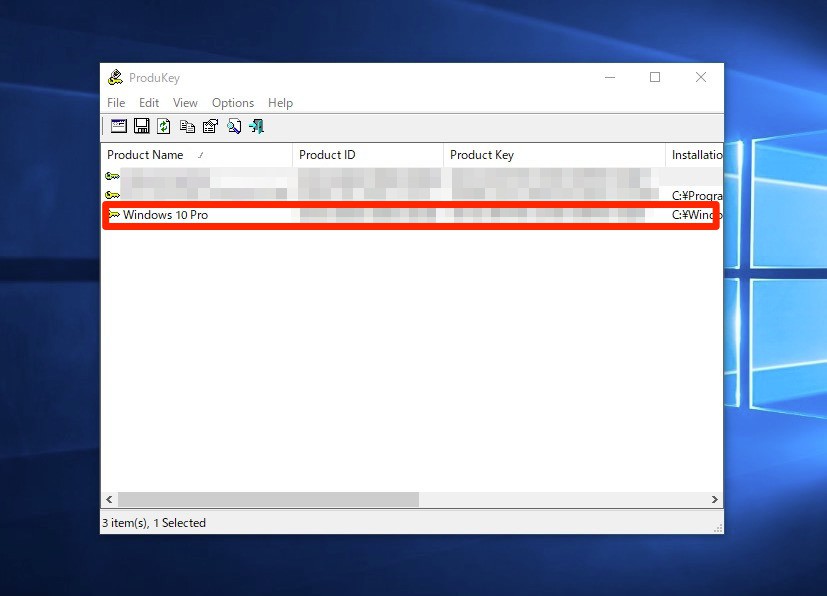Image resolution: width=827 pixels, height=596 pixels.
Task: Click the horizontal scrollbar thumb
Action: click(x=268, y=499)
